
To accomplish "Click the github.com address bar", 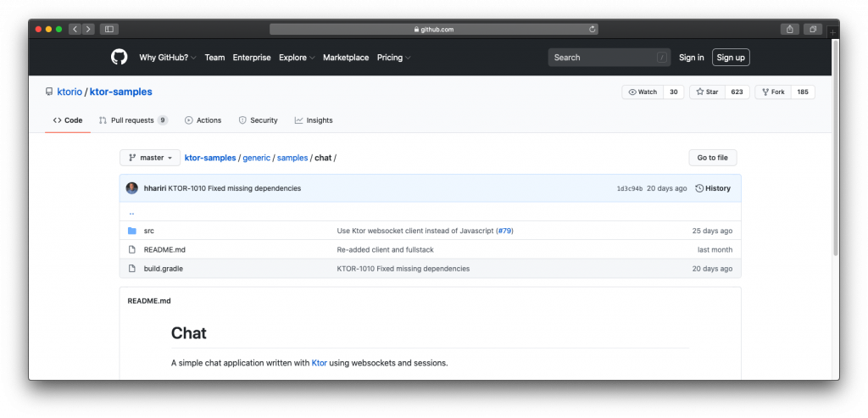I will [433, 30].
